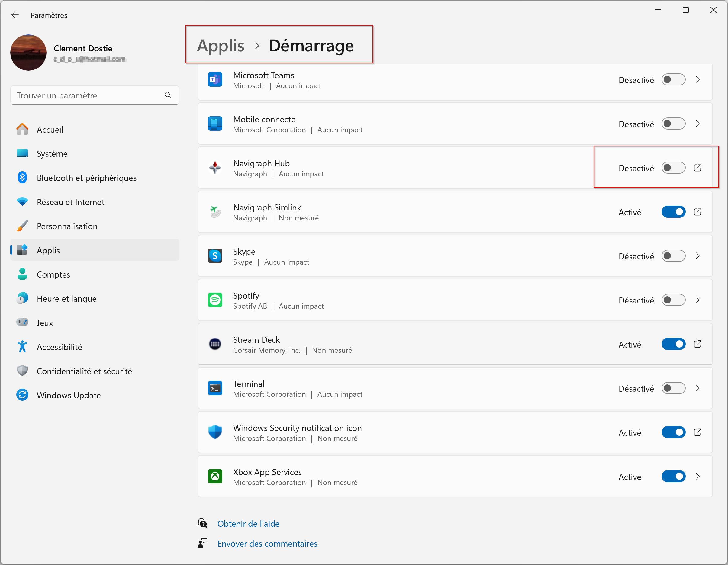This screenshot has width=728, height=565.
Task: Open Comptes settings section
Action: 95,274
